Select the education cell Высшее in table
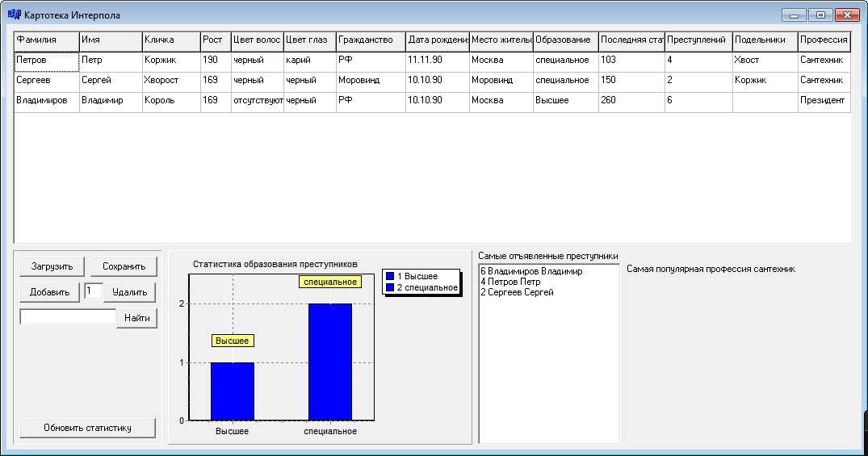868x456 pixels. [x=566, y=102]
